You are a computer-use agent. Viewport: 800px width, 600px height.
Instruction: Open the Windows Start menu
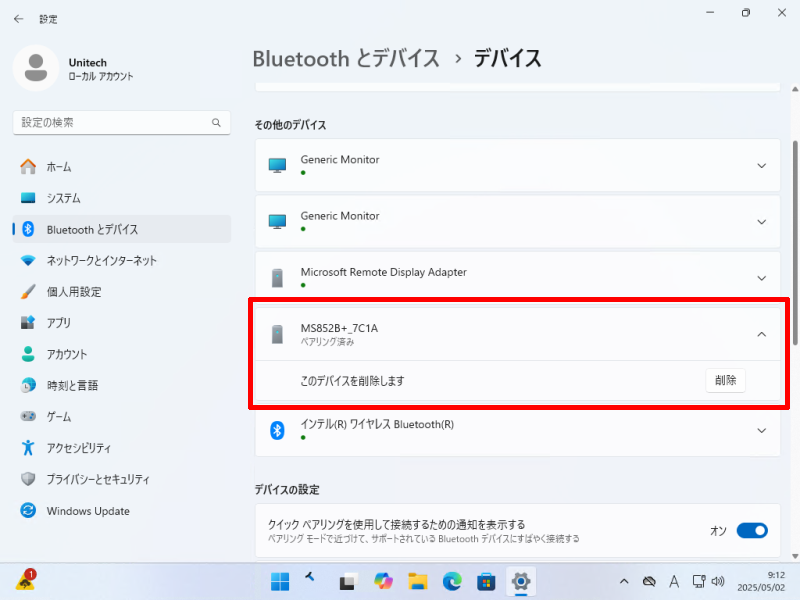pyautogui.click(x=280, y=582)
